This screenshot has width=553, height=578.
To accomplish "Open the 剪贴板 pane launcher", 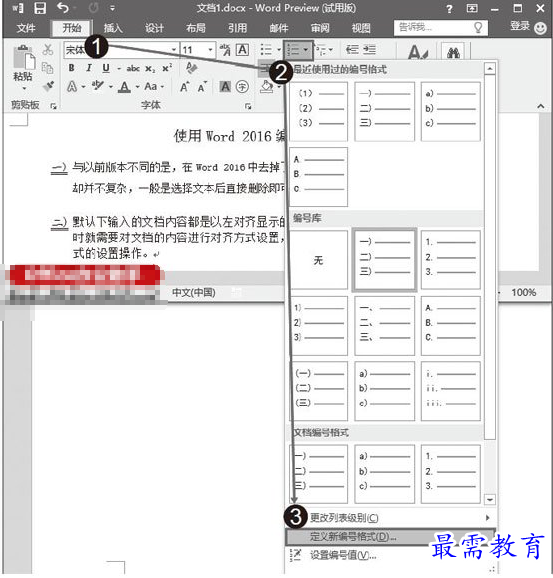I will 53,106.
